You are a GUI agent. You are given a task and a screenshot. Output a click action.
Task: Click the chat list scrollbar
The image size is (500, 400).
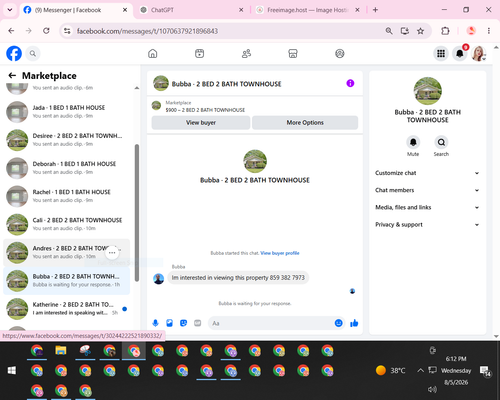[x=137, y=213]
